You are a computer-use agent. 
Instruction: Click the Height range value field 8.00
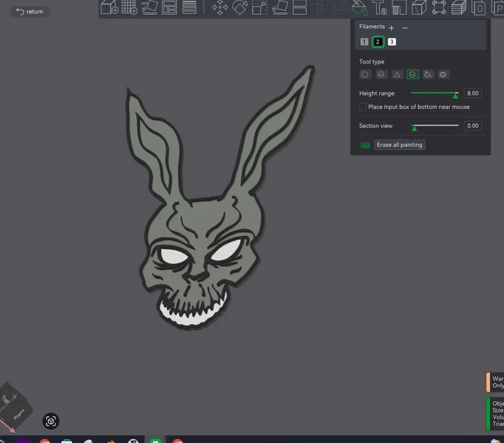tap(473, 93)
